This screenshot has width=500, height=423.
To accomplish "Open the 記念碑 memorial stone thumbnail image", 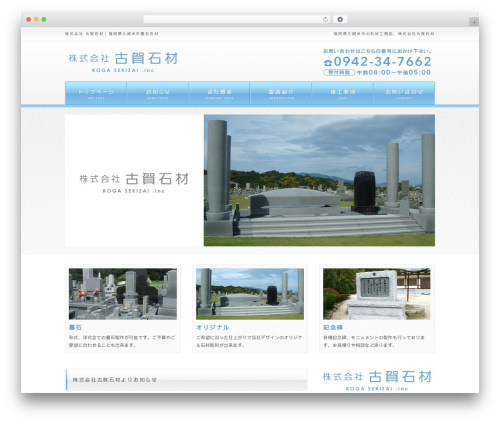I will tap(377, 294).
